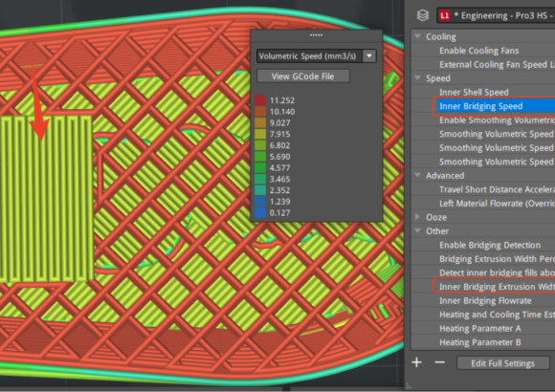This screenshot has width=555, height=392.
Task: Open the Engineering - Pro3 HS profile selector
Action: coord(496,15)
